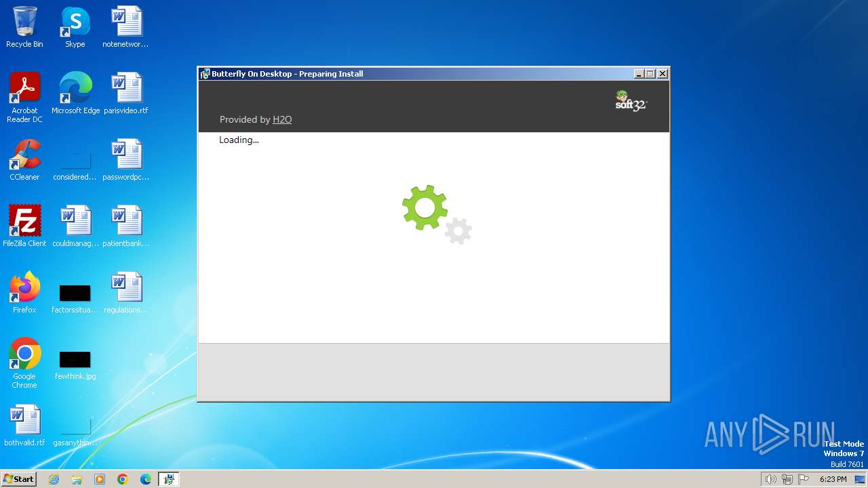Launch Chrome from the taskbar
The image size is (868, 488).
[123, 479]
